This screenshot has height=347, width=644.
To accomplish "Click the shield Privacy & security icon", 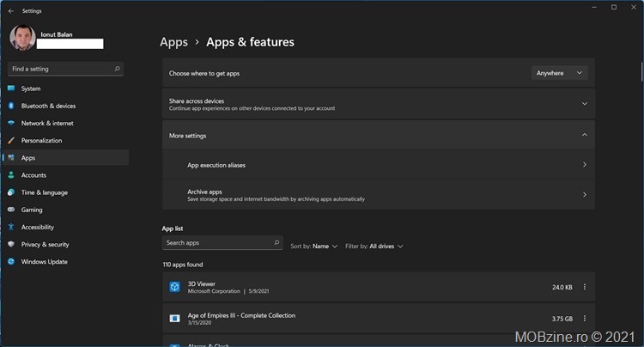I will point(11,244).
